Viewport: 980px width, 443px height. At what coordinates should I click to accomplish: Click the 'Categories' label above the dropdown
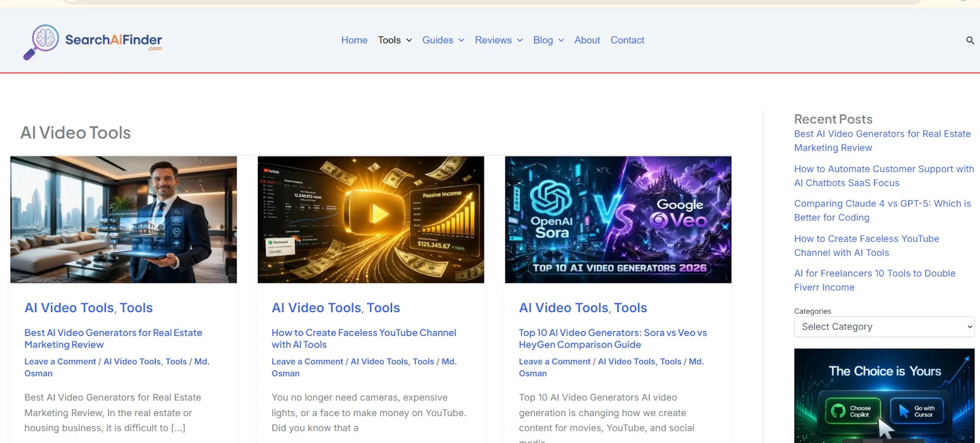[813, 311]
